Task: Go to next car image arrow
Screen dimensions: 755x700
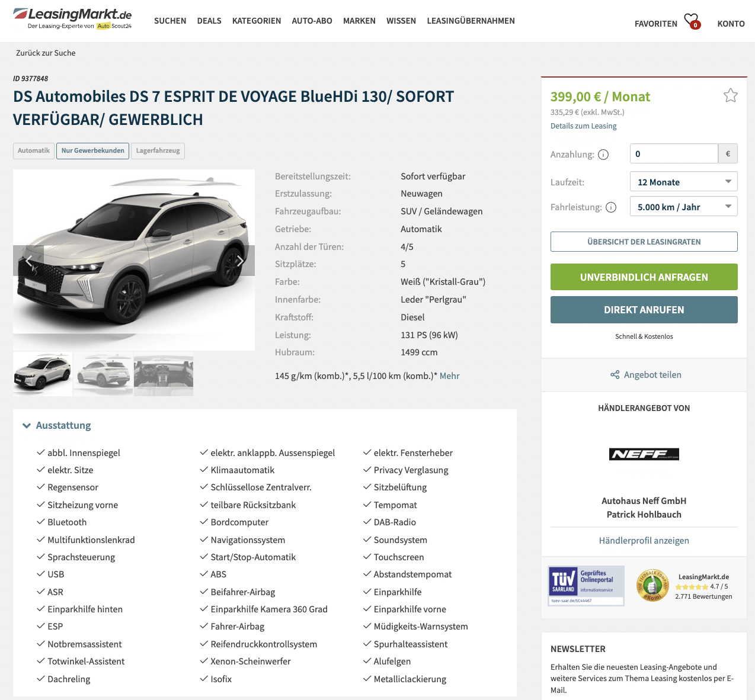Action: click(x=239, y=261)
